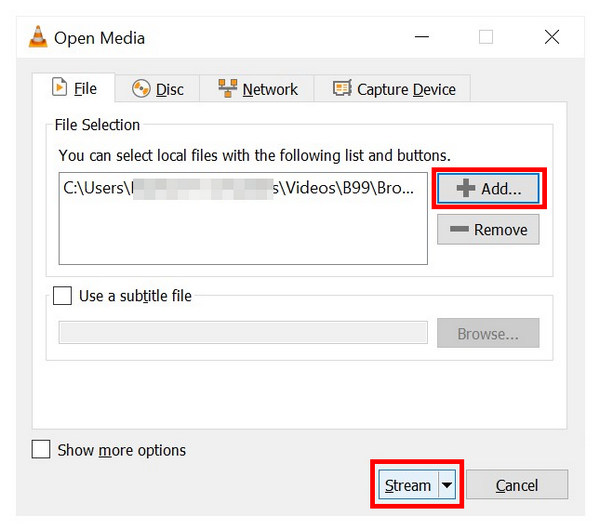The width and height of the screenshot is (600, 530).
Task: Click the Remove button
Action: point(488,230)
